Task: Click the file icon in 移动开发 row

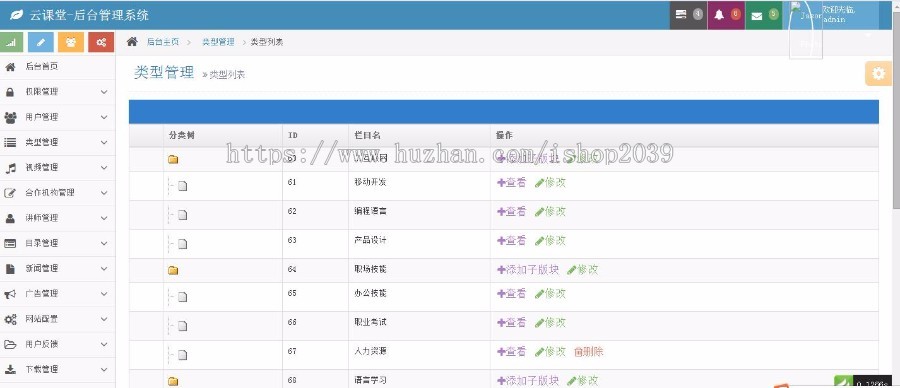Action: pyautogui.click(x=183, y=185)
